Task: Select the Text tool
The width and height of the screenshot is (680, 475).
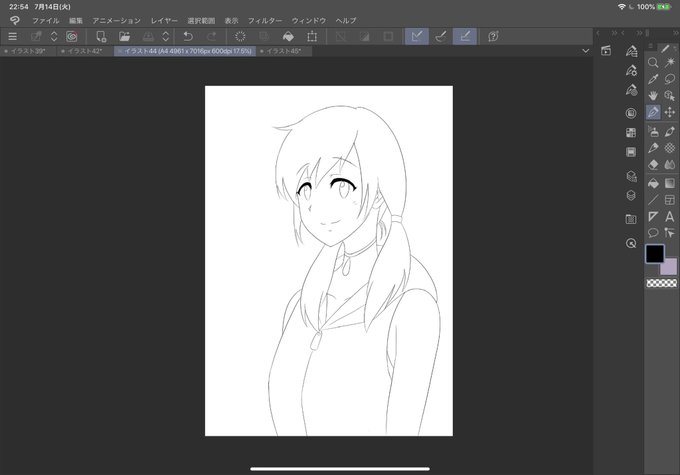Action: click(670, 216)
